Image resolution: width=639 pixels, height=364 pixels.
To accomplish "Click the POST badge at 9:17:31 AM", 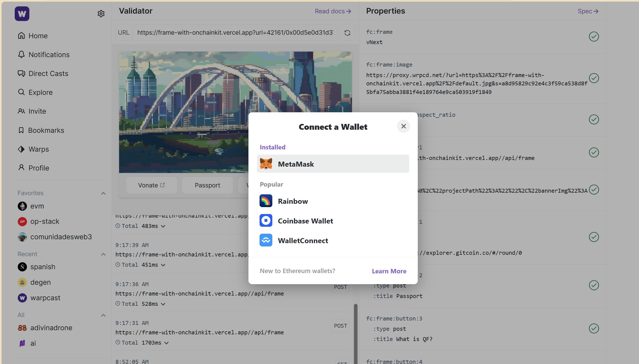I will click(340, 326).
